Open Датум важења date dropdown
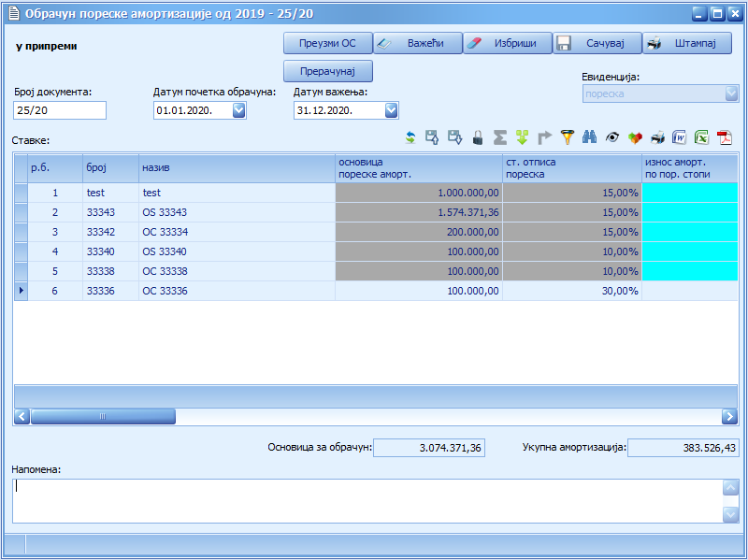 (391, 110)
